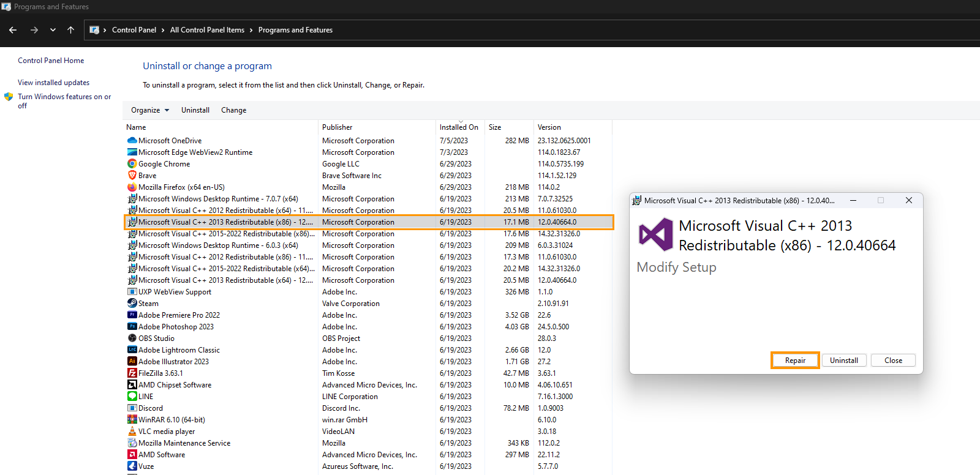The width and height of the screenshot is (980, 475).
Task: Go forward with the forward arrow
Action: 34,29
